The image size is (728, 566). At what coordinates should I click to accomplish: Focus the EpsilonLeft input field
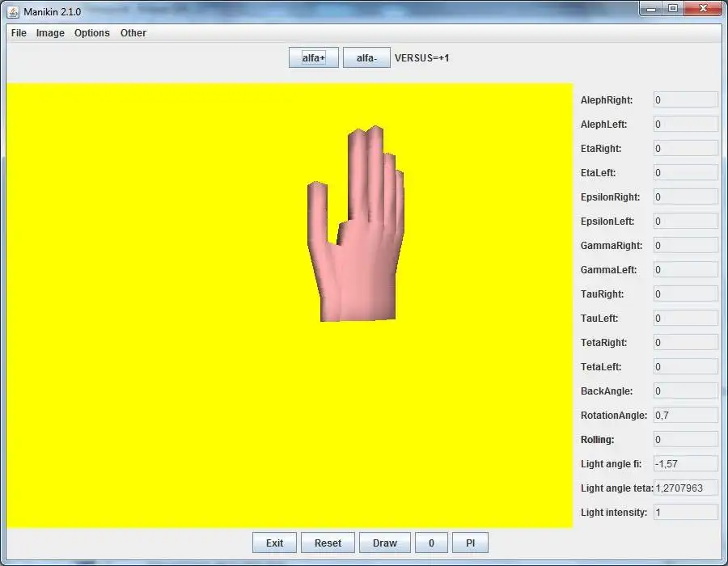pos(686,222)
